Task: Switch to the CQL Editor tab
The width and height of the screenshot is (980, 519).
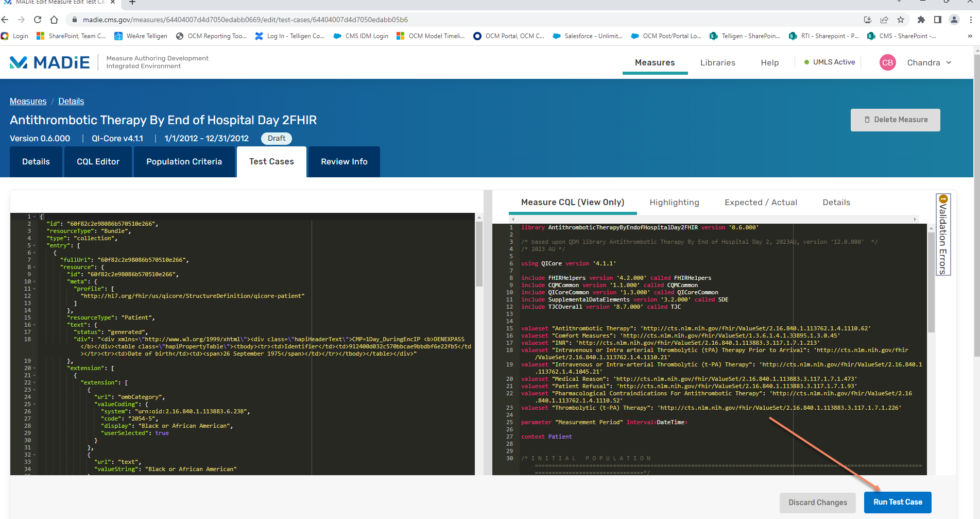Action: (98, 162)
